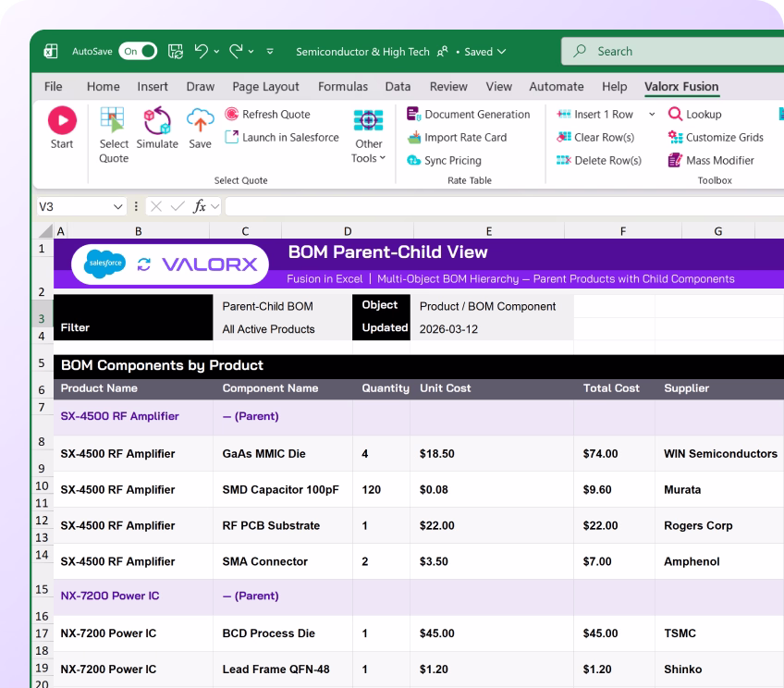Click the Simulate icon
The height and width of the screenshot is (688, 784).
click(x=157, y=120)
